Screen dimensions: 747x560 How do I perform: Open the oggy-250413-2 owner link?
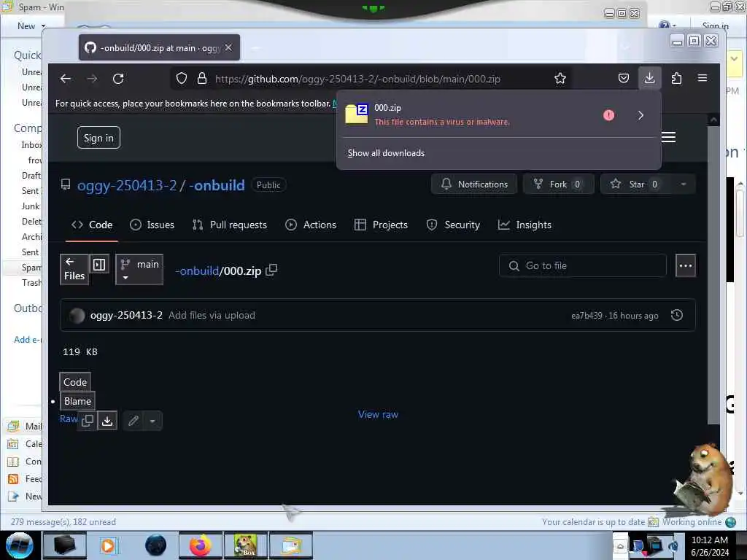(127, 185)
